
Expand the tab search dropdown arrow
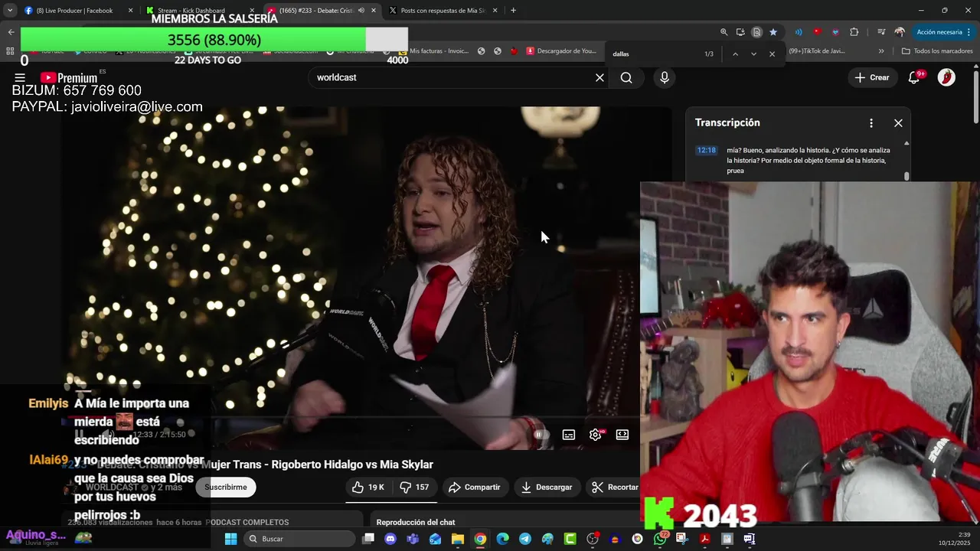click(x=10, y=11)
